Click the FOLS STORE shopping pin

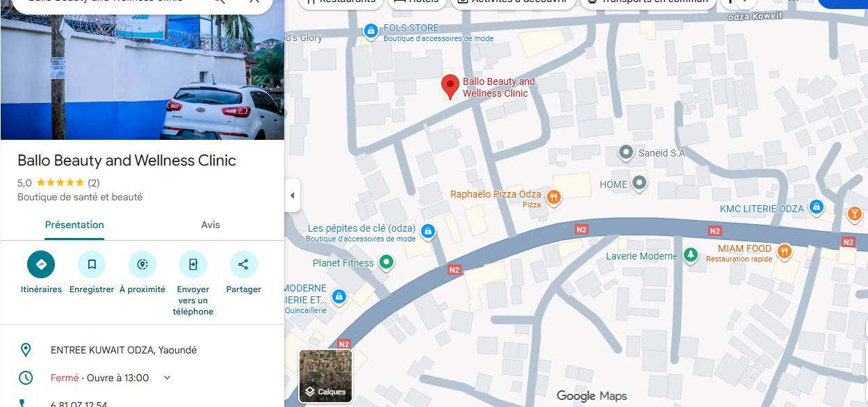point(371,31)
